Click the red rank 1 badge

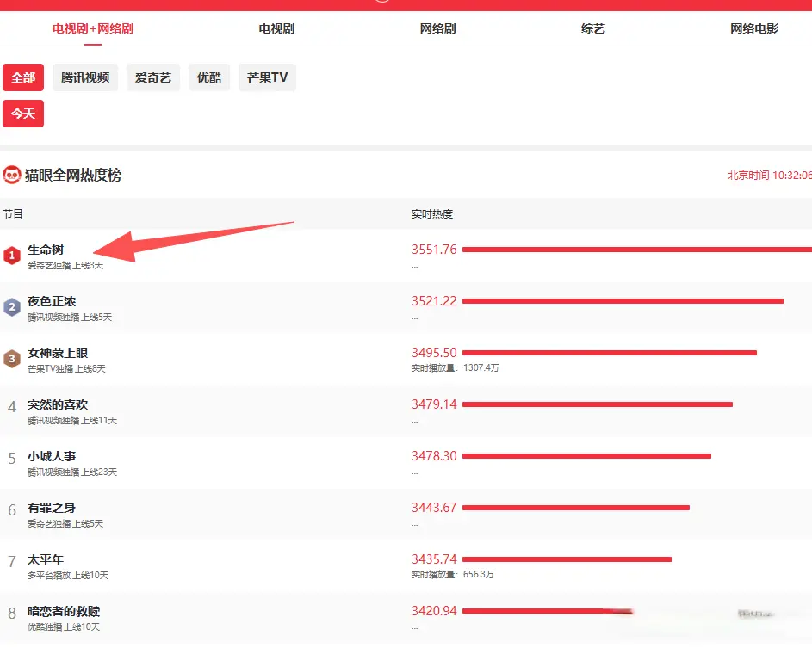click(12, 256)
